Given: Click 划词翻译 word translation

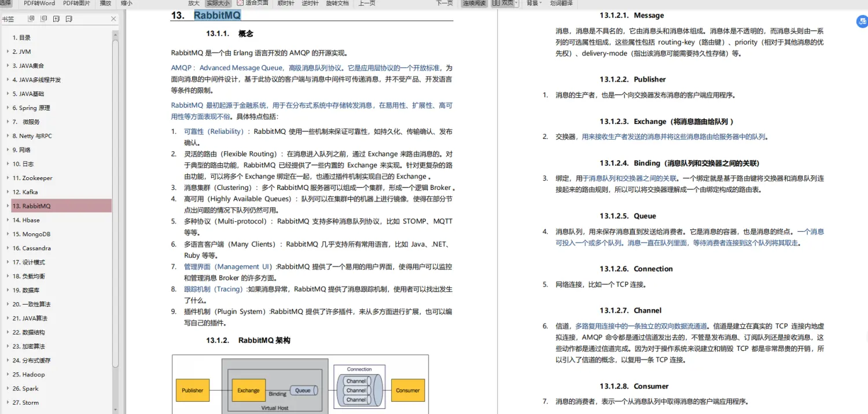Looking at the screenshot, I should (561, 3).
